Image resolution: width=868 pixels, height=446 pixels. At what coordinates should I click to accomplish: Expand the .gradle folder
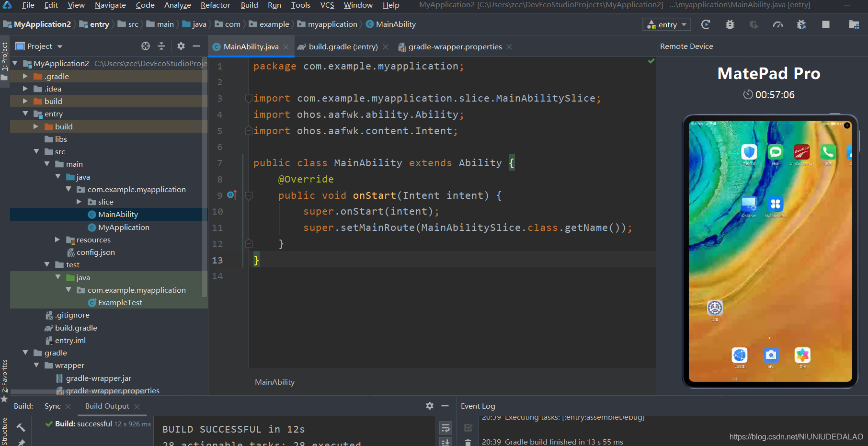pyautogui.click(x=25, y=76)
